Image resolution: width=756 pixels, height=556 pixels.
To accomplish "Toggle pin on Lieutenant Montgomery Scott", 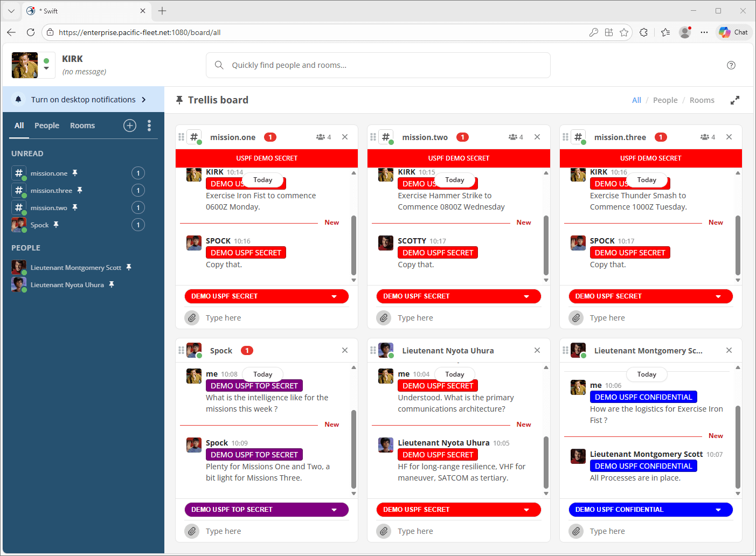I will [129, 267].
